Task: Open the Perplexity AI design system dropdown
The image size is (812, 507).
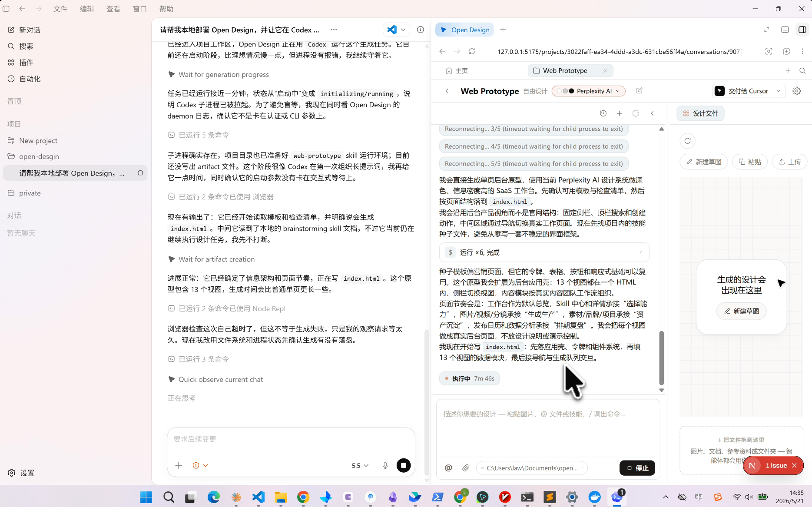Action: tap(588, 91)
